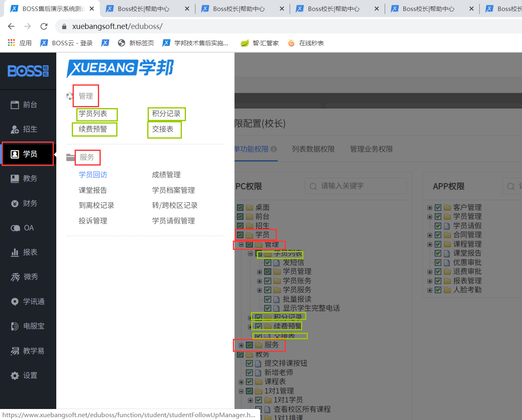Toggle the 发短信 permission checkbox

(x=268, y=263)
